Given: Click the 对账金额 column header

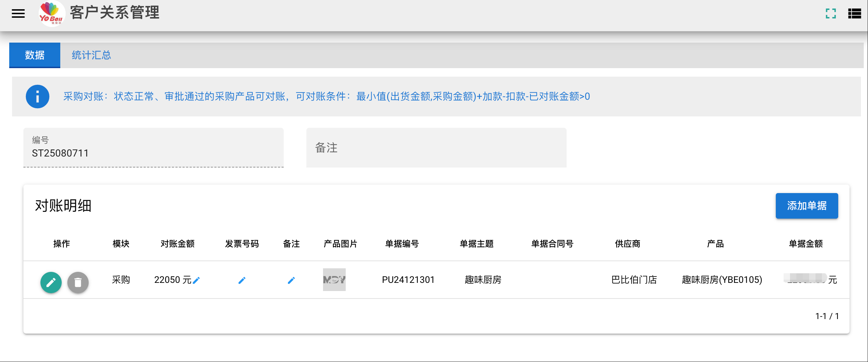Looking at the screenshot, I should [178, 244].
